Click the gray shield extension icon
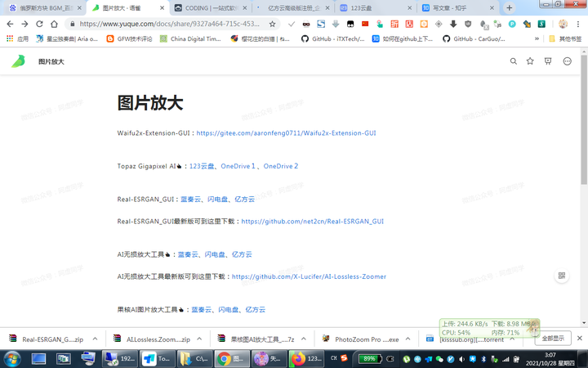588x368 pixels. click(468, 24)
